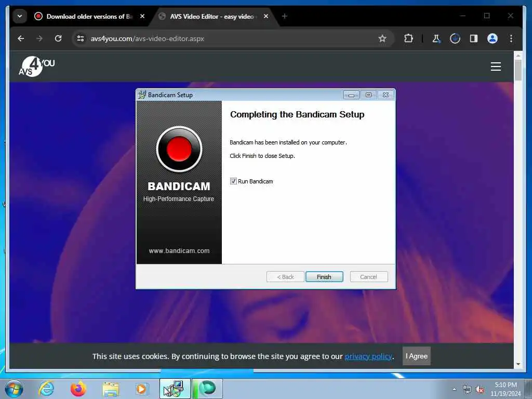532x399 pixels.
Task: Click the Back button in Bandicam Setup
Action: pyautogui.click(x=285, y=277)
